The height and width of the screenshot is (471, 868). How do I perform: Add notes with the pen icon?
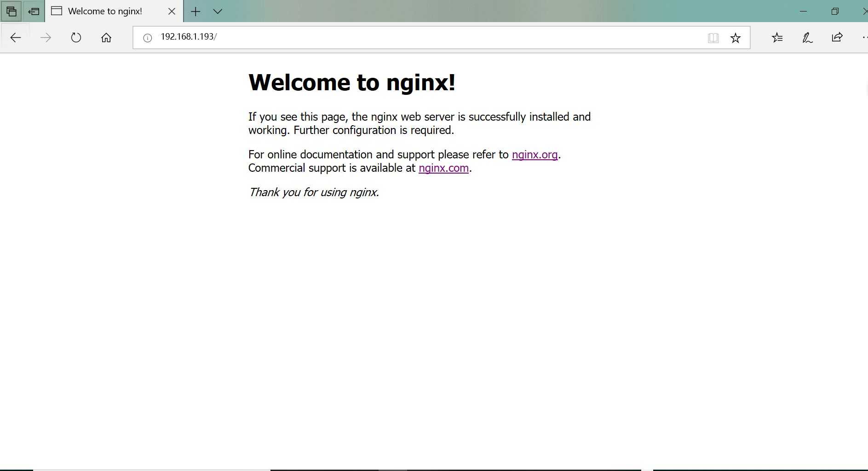pyautogui.click(x=807, y=37)
